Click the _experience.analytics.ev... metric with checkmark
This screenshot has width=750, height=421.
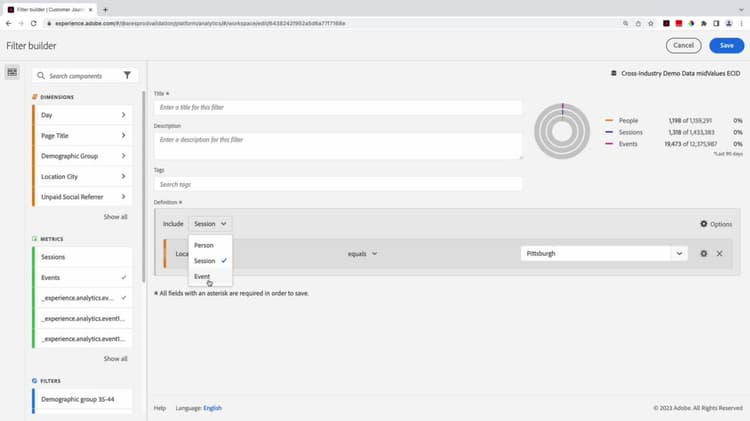click(x=82, y=298)
